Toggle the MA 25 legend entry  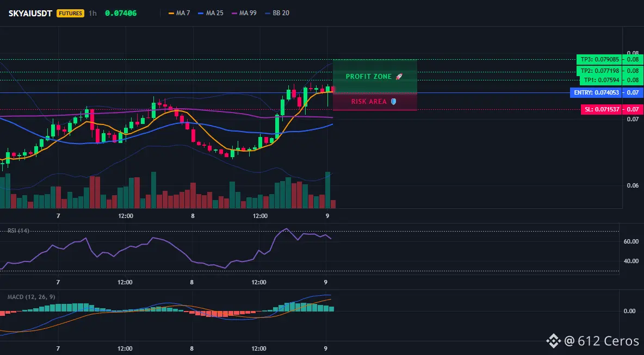pos(210,13)
